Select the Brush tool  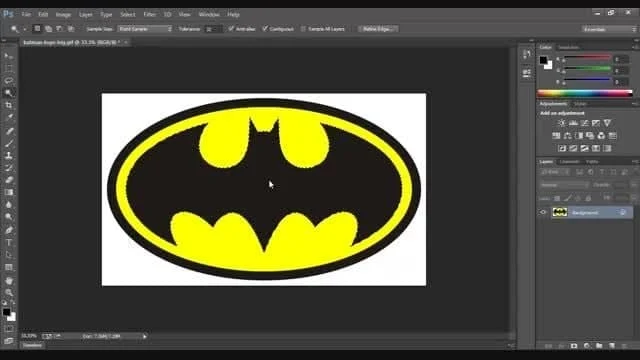coord(9,143)
